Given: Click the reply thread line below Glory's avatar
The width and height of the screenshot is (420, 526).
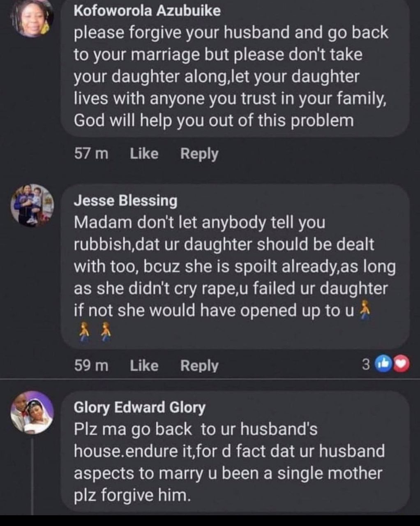Looking at the screenshot, I should pos(32,473).
